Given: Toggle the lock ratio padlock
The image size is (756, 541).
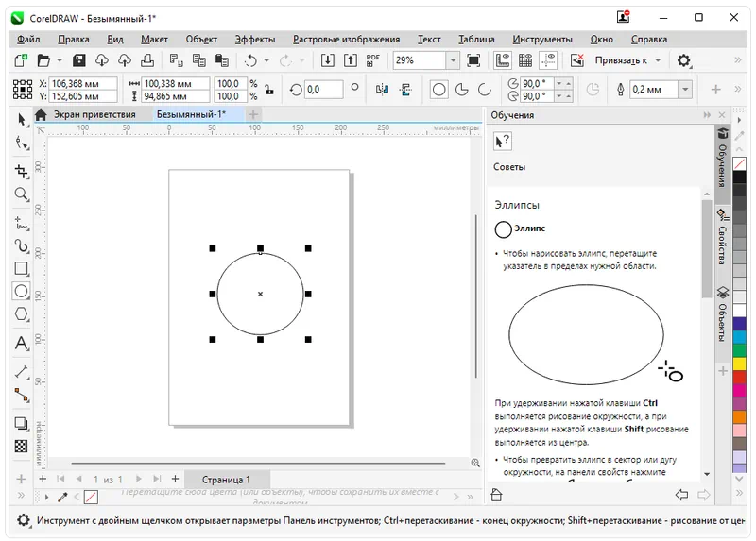Looking at the screenshot, I should coord(269,90).
